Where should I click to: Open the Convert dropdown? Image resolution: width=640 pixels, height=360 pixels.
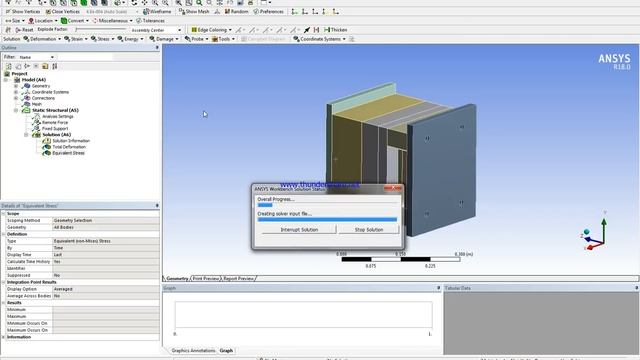(75, 21)
